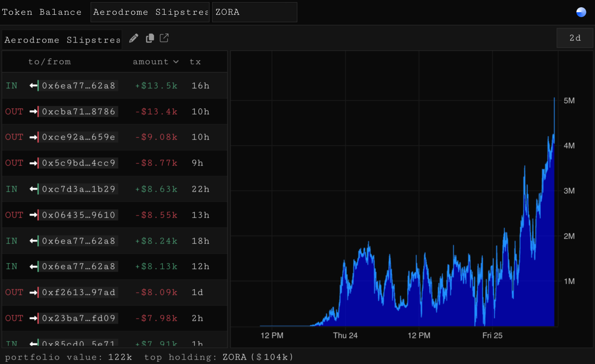The height and width of the screenshot is (364, 595).
Task: Click address 0xf2613…97ad
Action: [78, 292]
